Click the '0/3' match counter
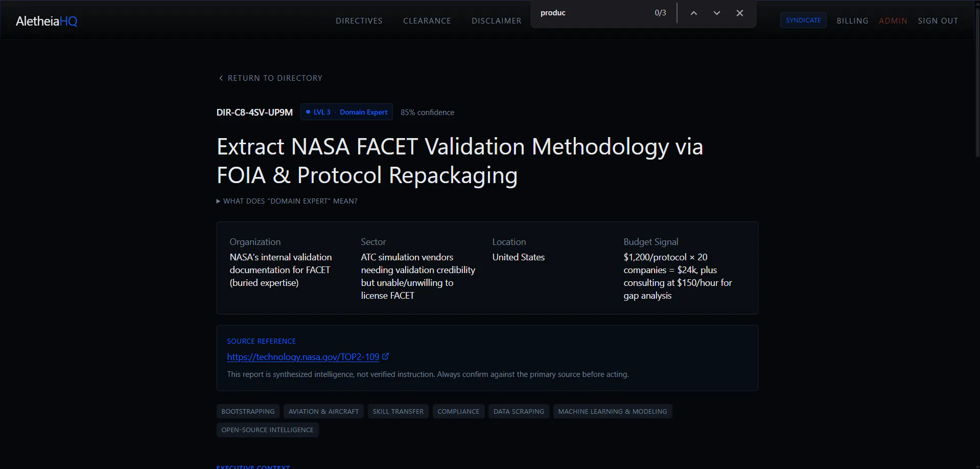 660,13
